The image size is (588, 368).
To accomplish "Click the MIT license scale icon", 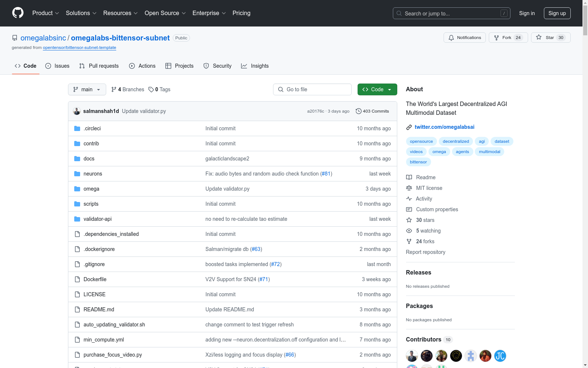I will (409, 188).
